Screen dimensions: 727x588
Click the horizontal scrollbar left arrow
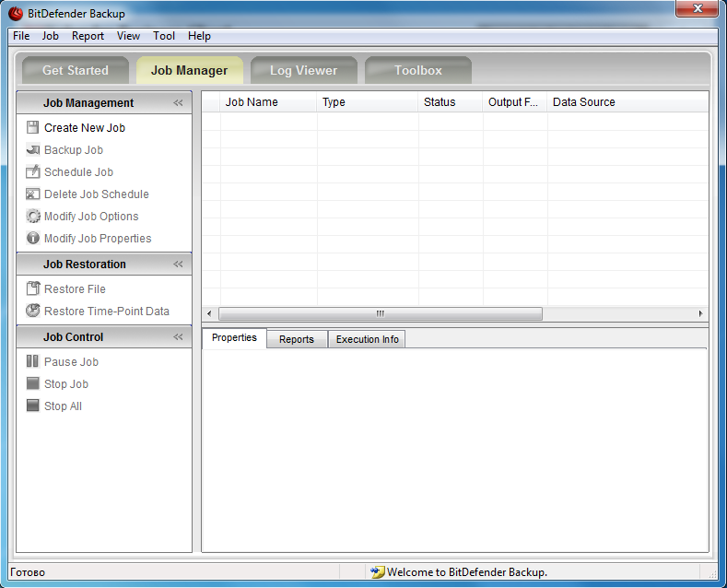click(x=209, y=314)
